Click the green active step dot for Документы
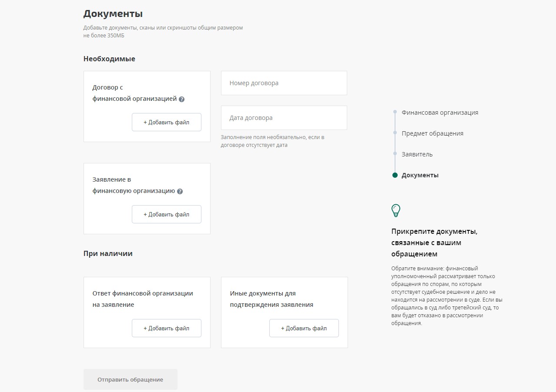This screenshot has width=556, height=392. [x=395, y=175]
